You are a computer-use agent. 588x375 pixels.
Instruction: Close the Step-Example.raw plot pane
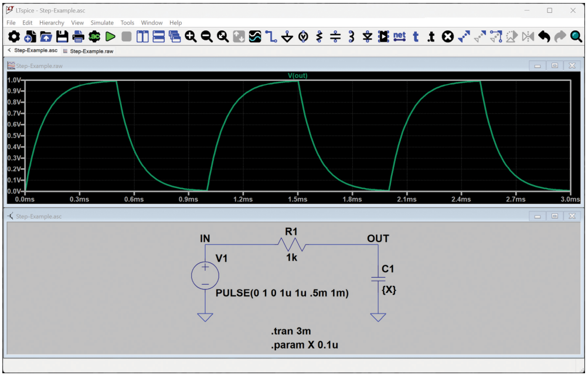(x=572, y=66)
